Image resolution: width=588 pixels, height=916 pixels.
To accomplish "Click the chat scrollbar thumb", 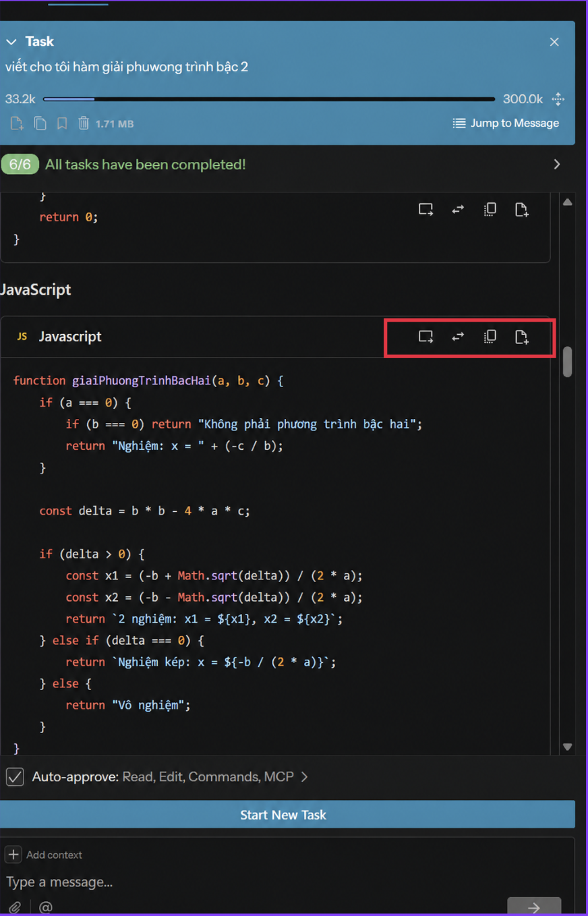I will pos(568,362).
